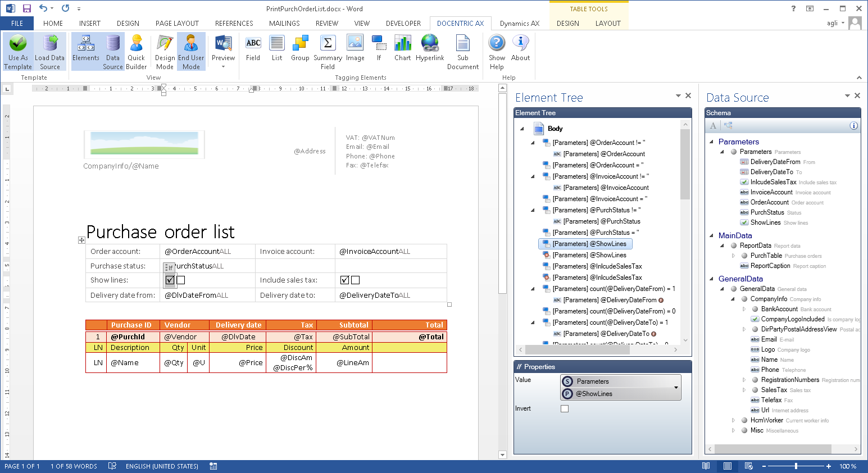Viewport: 868px width, 473px height.
Task: Open the Table Tools LAYOUT tab
Action: click(x=608, y=24)
